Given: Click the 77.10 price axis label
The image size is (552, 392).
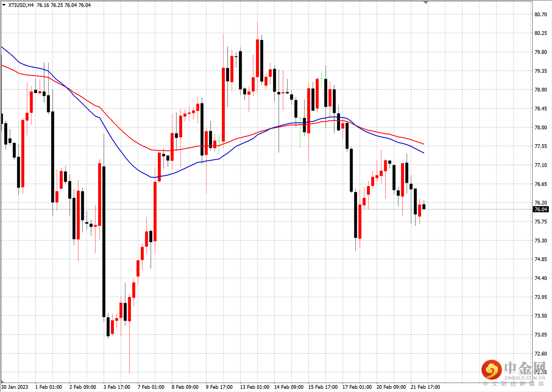Looking at the screenshot, I should [x=540, y=165].
